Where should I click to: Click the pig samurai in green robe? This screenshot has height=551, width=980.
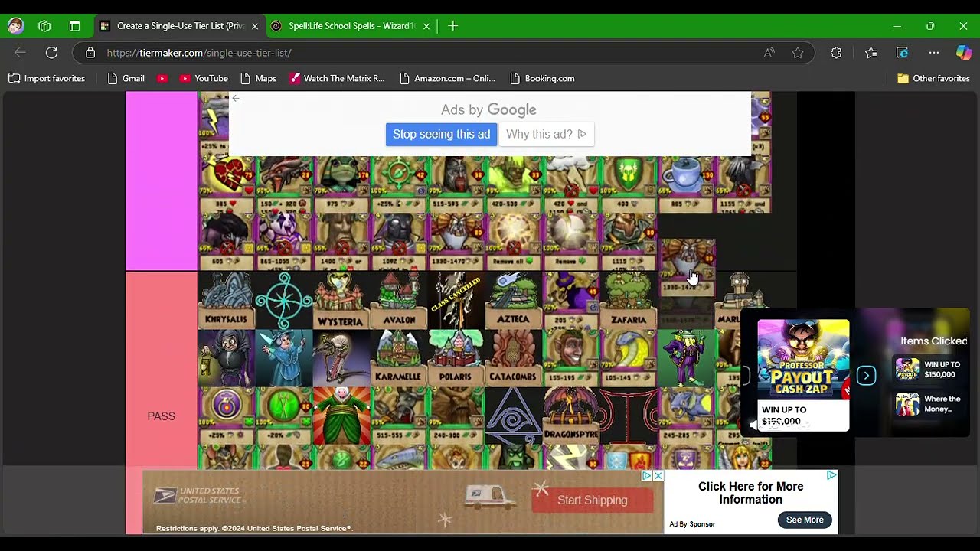(x=341, y=415)
